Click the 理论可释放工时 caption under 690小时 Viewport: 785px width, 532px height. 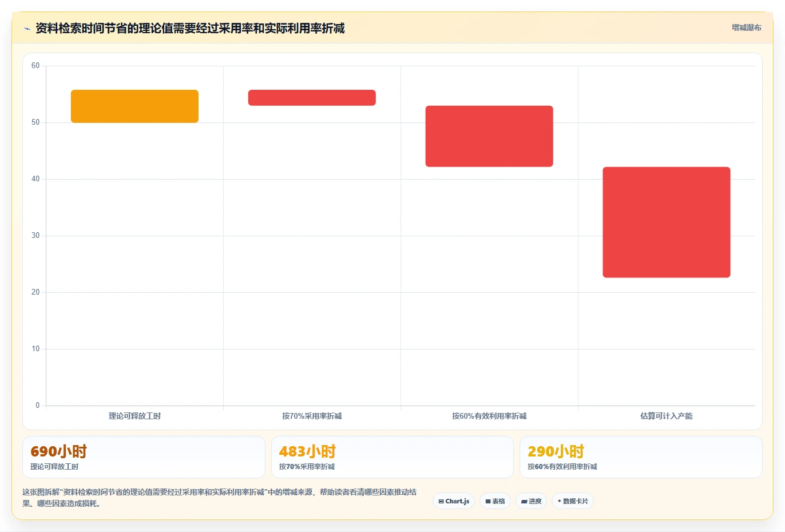(54, 467)
